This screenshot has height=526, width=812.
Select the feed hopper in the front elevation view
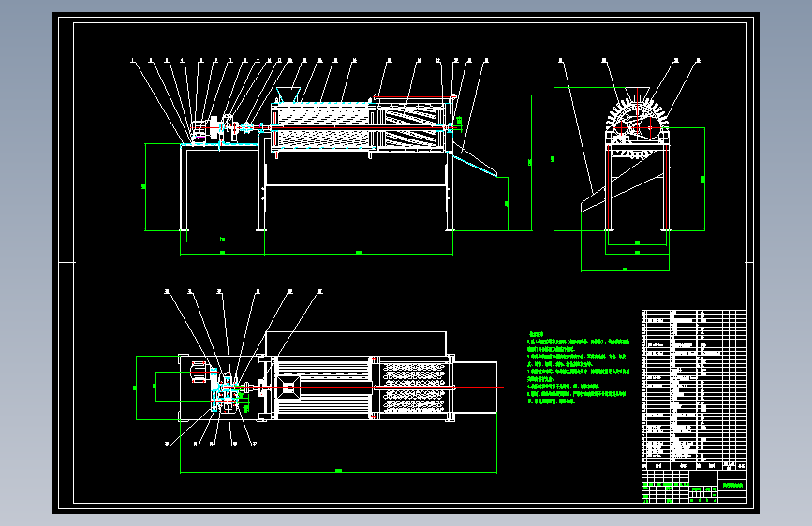288,95
